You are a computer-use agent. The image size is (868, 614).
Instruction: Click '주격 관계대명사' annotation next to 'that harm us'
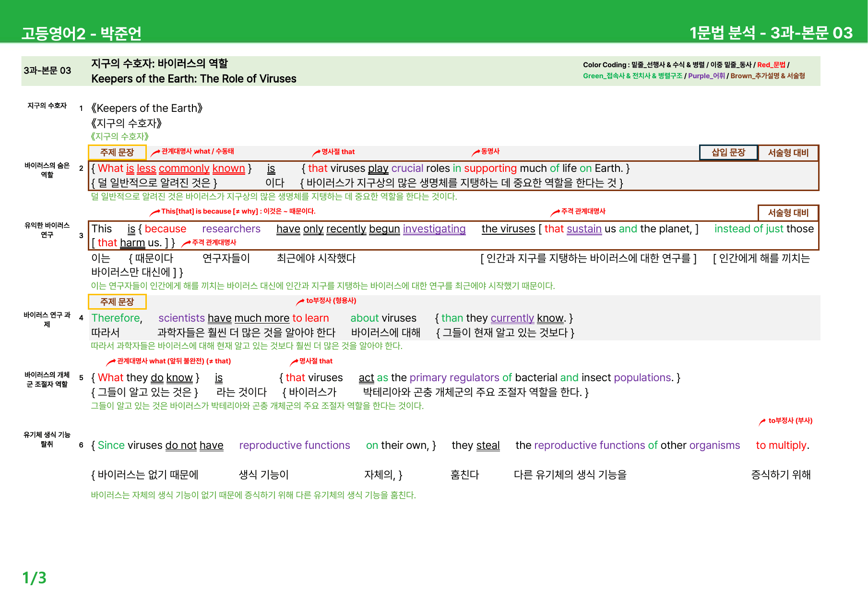[214, 242]
